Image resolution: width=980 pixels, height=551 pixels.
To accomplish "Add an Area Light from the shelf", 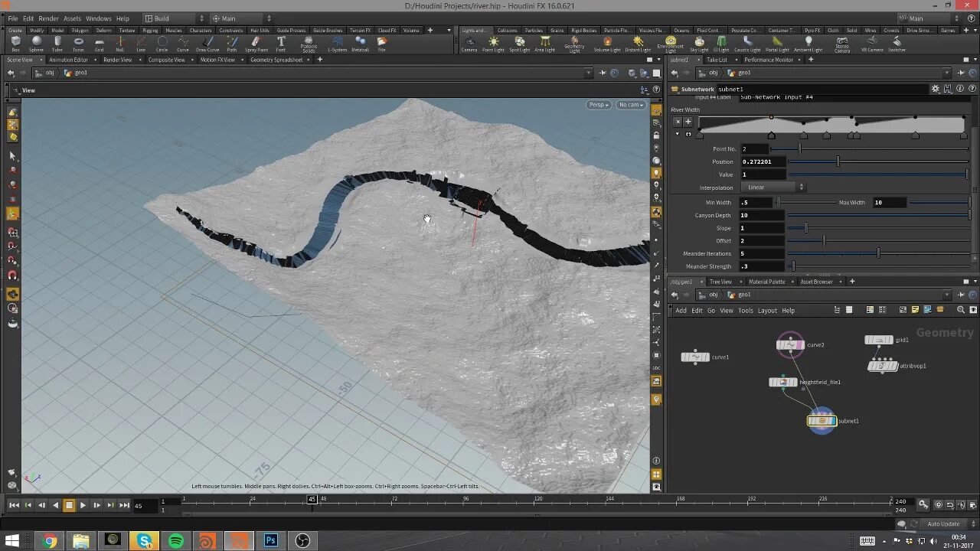I will point(545,44).
